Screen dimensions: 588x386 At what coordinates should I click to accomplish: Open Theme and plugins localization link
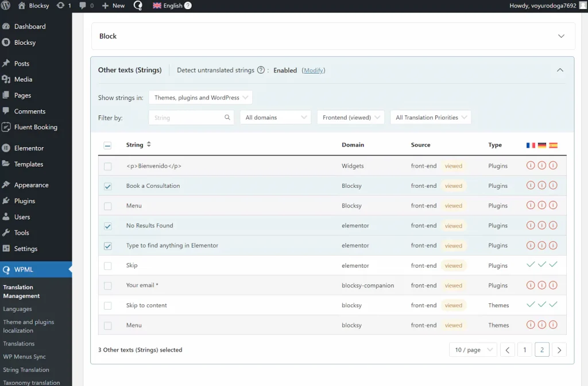click(29, 326)
